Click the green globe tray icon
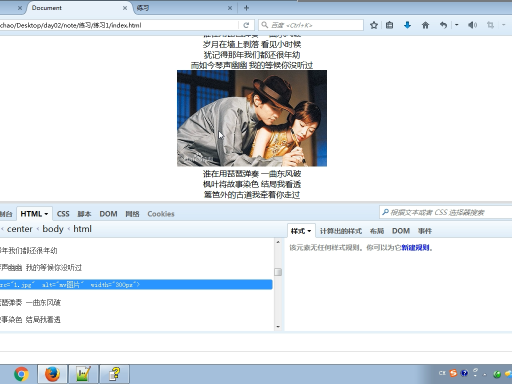Viewport: 512px width, 384px height. (x=497, y=374)
